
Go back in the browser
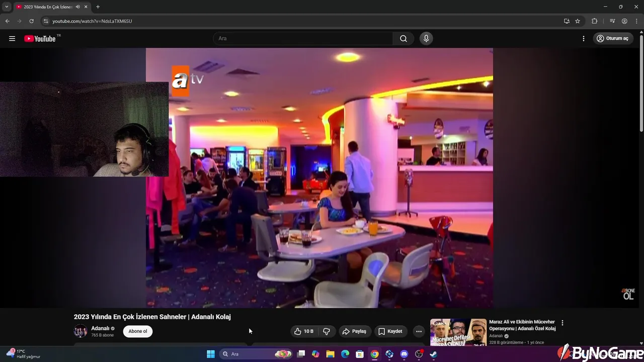(x=7, y=21)
